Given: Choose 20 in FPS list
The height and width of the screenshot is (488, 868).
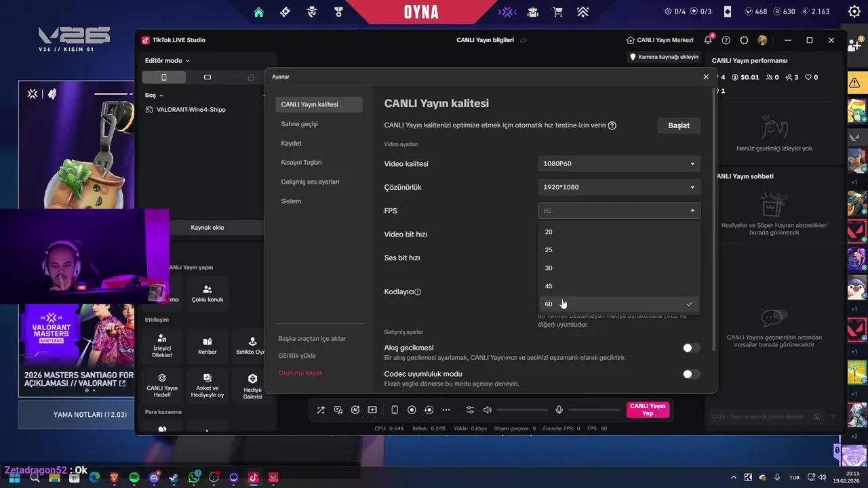Looking at the screenshot, I should (619, 232).
